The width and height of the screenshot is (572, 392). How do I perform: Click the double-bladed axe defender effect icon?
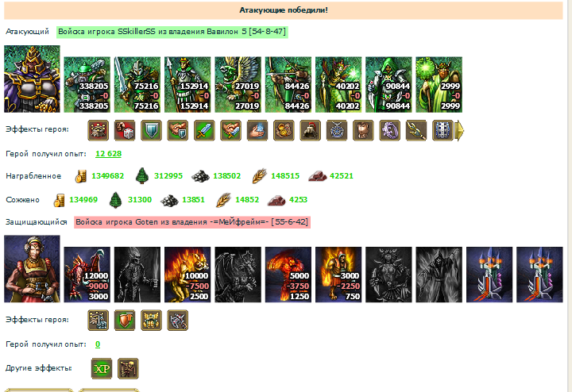178,321
